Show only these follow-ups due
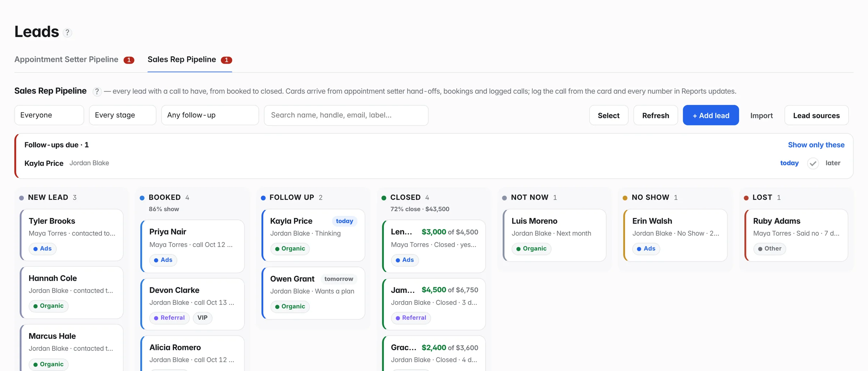Image resolution: width=868 pixels, height=371 pixels. [816, 145]
